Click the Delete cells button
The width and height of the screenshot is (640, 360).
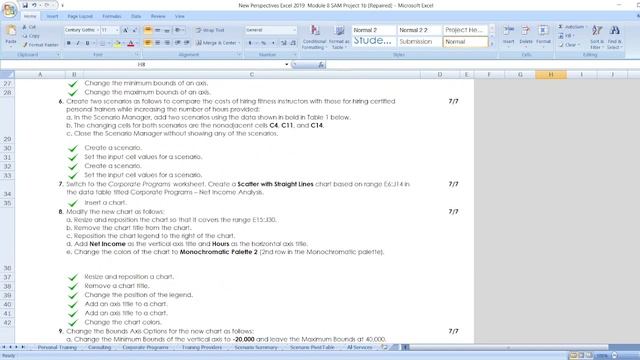[526, 36]
